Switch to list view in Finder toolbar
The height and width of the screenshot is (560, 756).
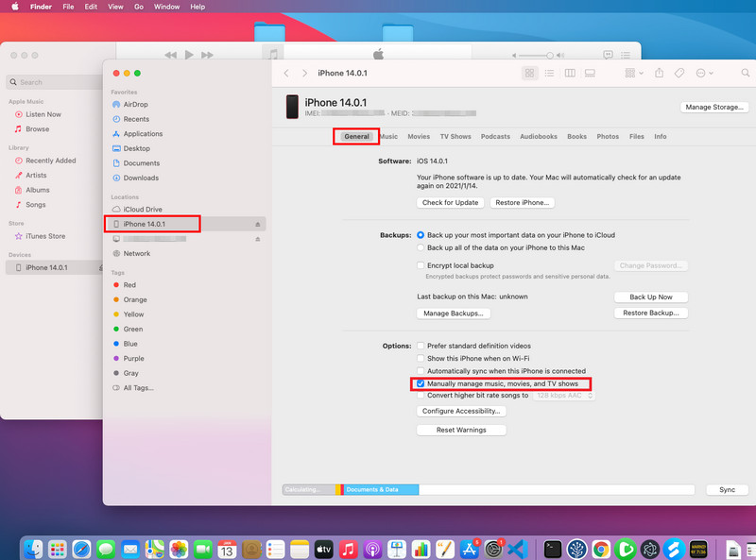(550, 73)
